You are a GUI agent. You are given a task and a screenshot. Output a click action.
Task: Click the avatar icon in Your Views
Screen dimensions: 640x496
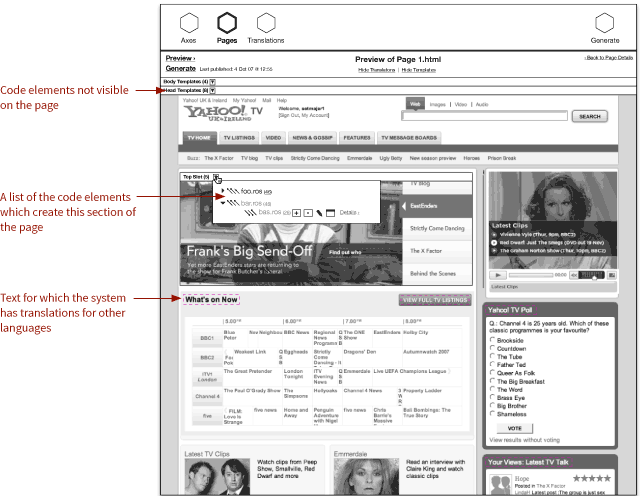(500, 485)
